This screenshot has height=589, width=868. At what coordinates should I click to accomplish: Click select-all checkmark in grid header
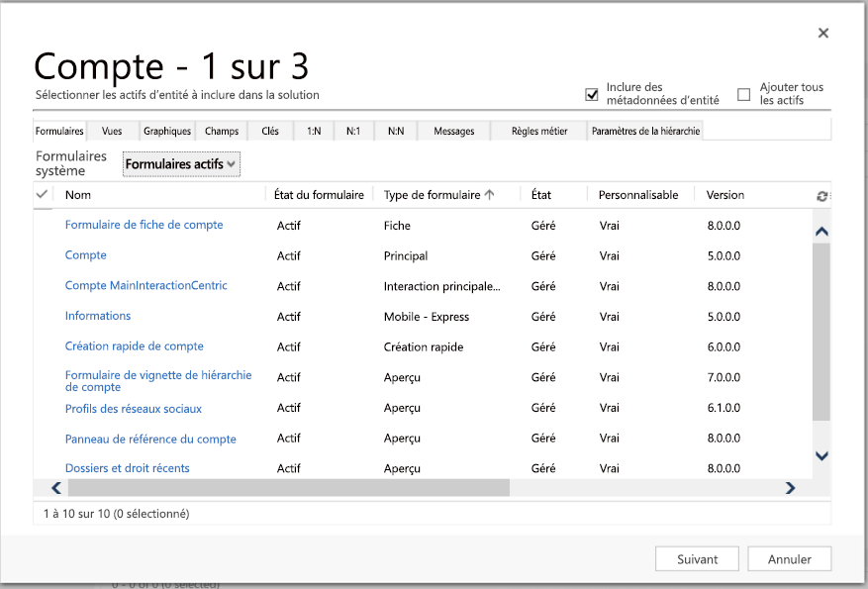click(x=42, y=195)
